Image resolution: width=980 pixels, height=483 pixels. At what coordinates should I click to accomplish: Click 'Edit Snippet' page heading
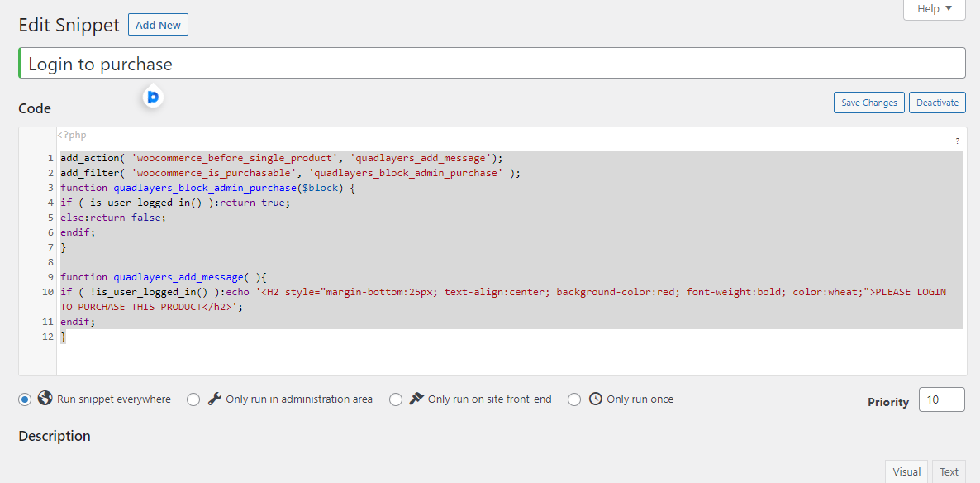point(69,25)
